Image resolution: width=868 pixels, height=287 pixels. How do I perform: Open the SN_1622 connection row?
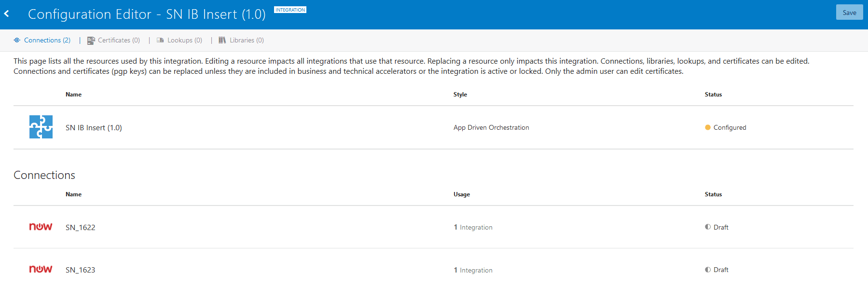pos(81,227)
